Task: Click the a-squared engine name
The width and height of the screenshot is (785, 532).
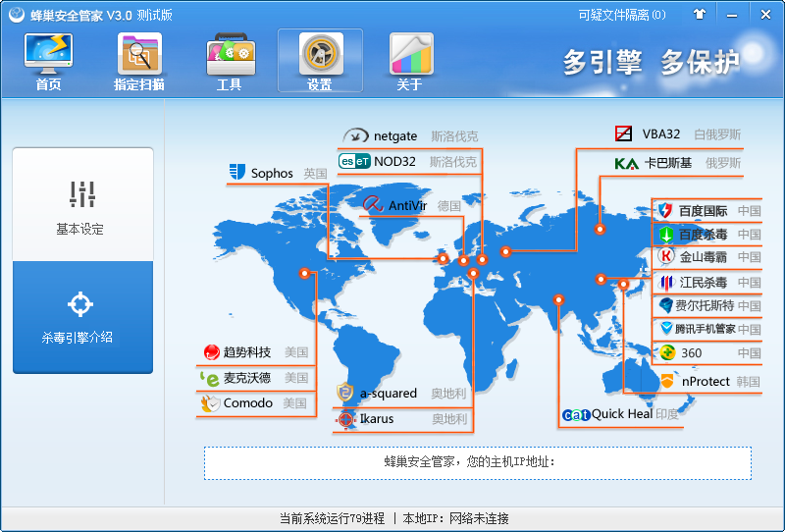Action: coord(389,394)
